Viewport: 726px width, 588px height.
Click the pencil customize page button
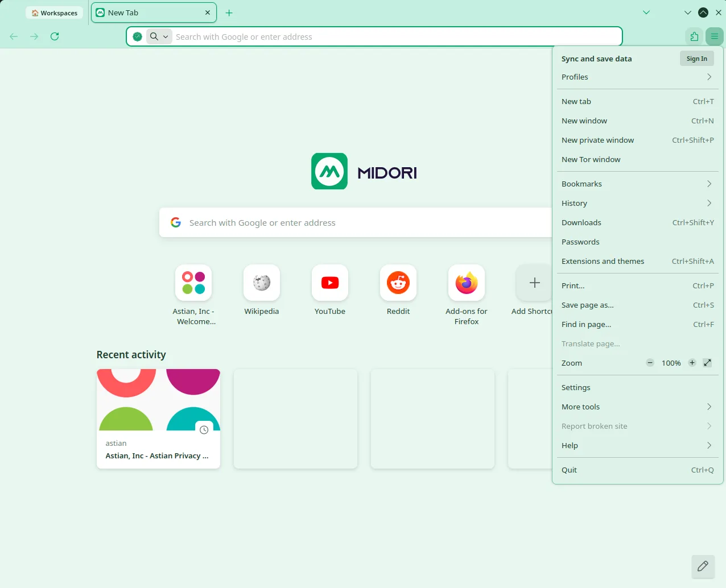(703, 566)
